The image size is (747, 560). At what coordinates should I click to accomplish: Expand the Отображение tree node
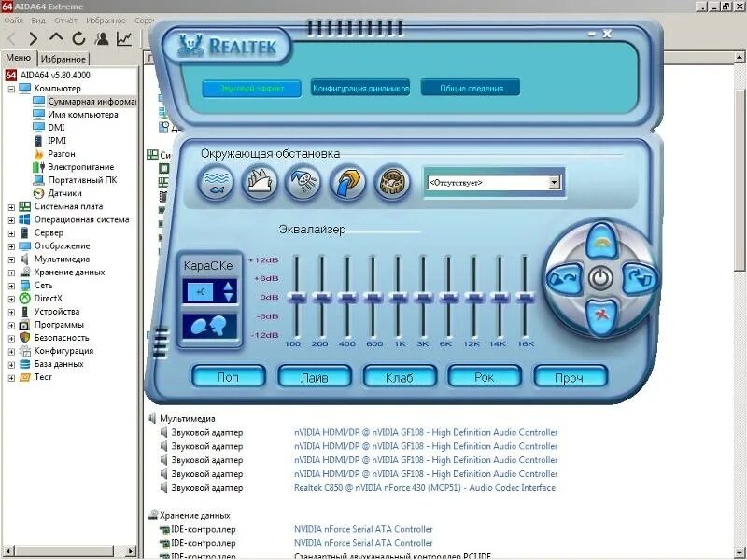(x=11, y=246)
